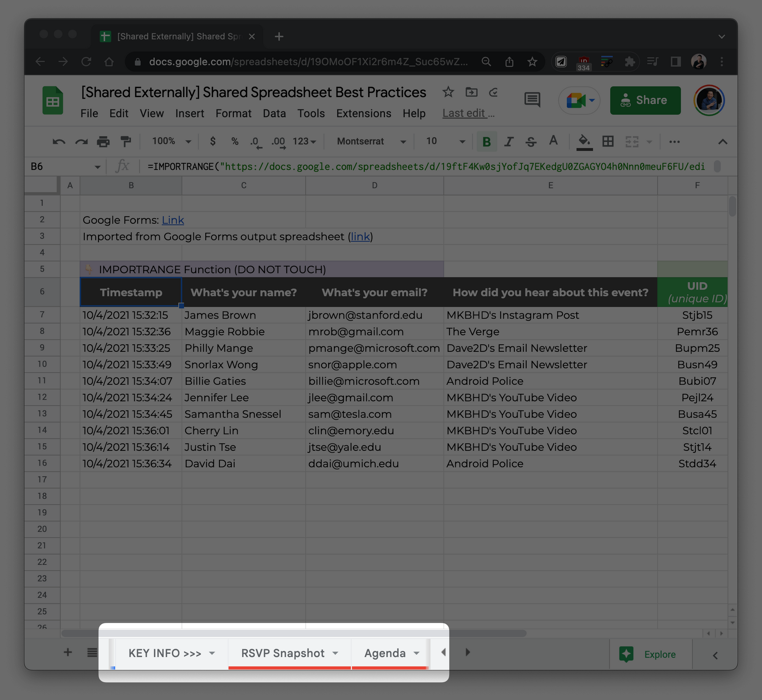Open the Format menu
This screenshot has height=700, width=762.
point(233,113)
